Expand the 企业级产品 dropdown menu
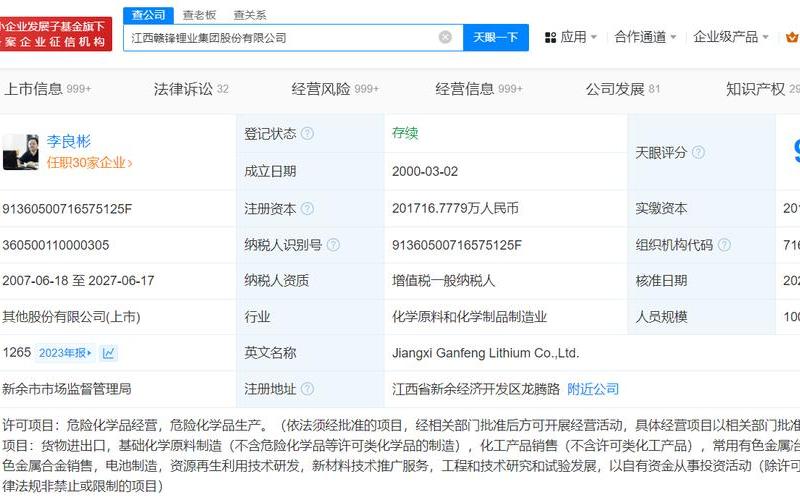Viewport: 800px width, 500px height. [731, 37]
